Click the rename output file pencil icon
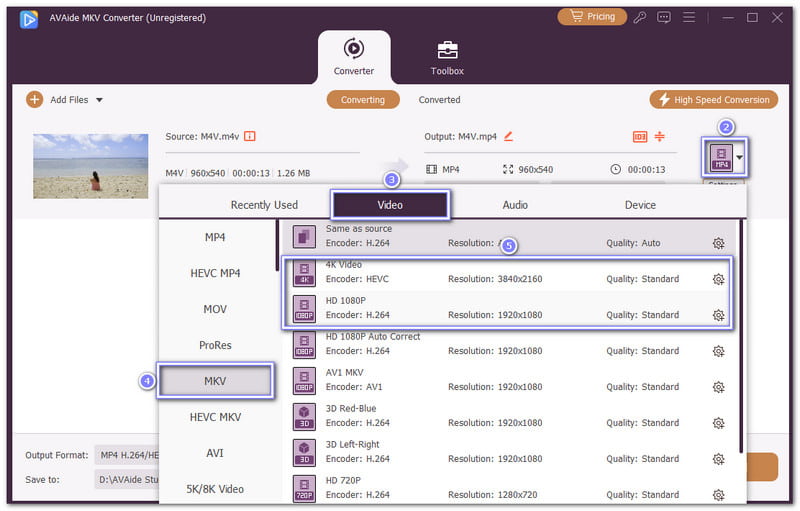Viewport: 800px width, 511px height. [508, 135]
